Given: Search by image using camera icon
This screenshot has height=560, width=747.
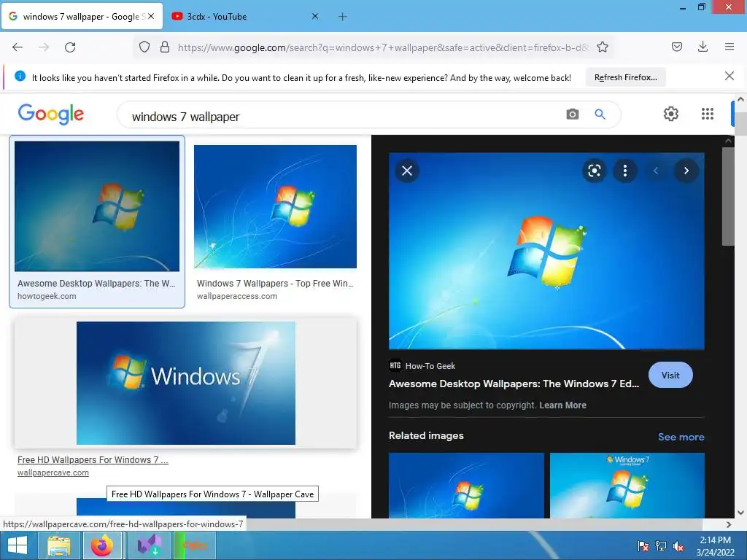Looking at the screenshot, I should pyautogui.click(x=572, y=114).
